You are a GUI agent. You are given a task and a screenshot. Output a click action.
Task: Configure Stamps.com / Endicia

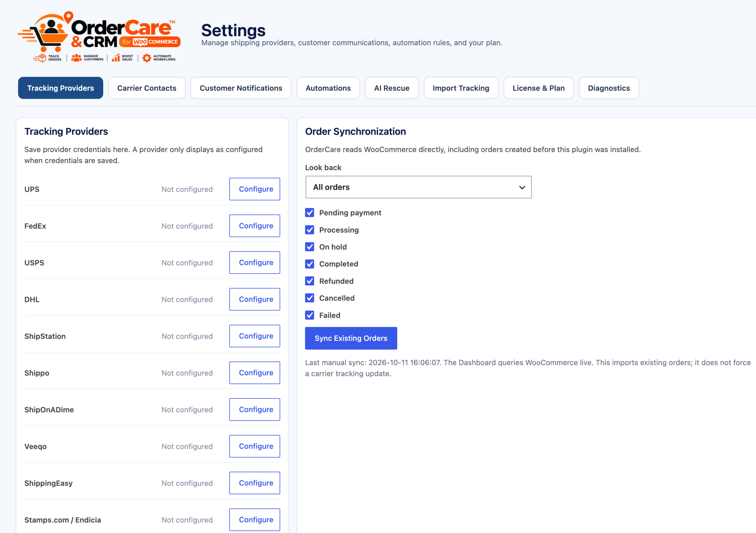coord(255,520)
